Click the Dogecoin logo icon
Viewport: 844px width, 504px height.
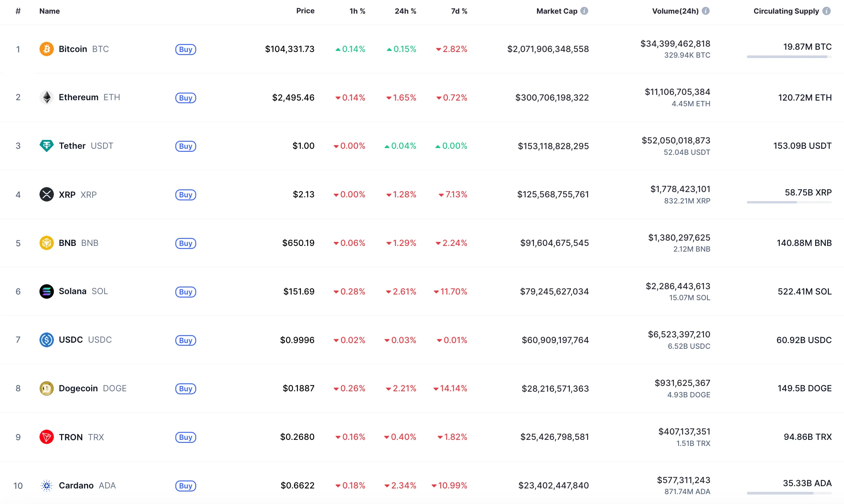coord(47,388)
